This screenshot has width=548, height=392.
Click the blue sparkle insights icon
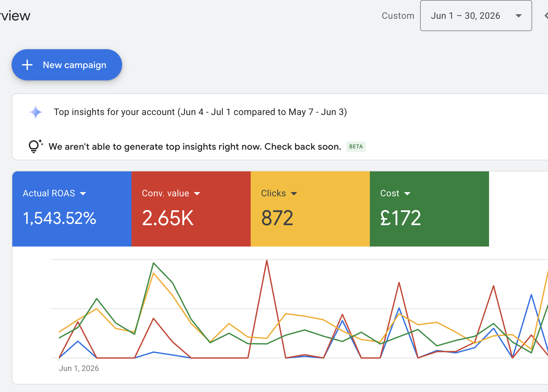(x=36, y=112)
